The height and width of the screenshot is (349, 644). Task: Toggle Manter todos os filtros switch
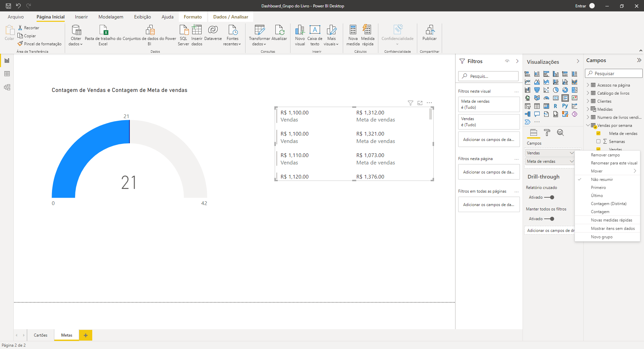point(549,219)
